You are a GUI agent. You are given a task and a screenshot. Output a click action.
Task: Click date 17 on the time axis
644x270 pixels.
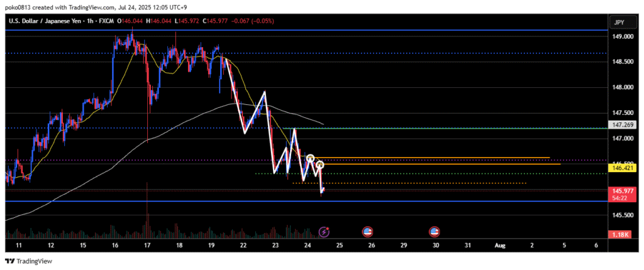(x=147, y=245)
